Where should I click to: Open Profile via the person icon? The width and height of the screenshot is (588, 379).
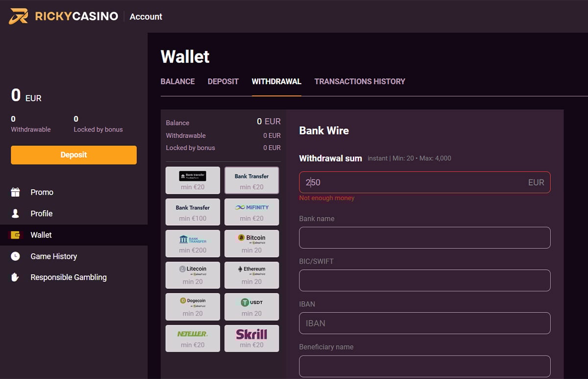pos(15,213)
